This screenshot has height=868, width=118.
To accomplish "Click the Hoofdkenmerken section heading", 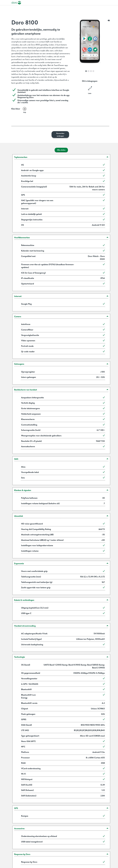I will click(x=22, y=238).
